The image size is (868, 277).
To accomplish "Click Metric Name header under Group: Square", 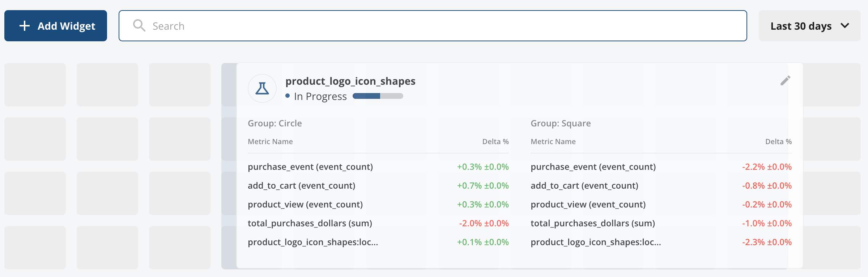I will pos(553,142).
